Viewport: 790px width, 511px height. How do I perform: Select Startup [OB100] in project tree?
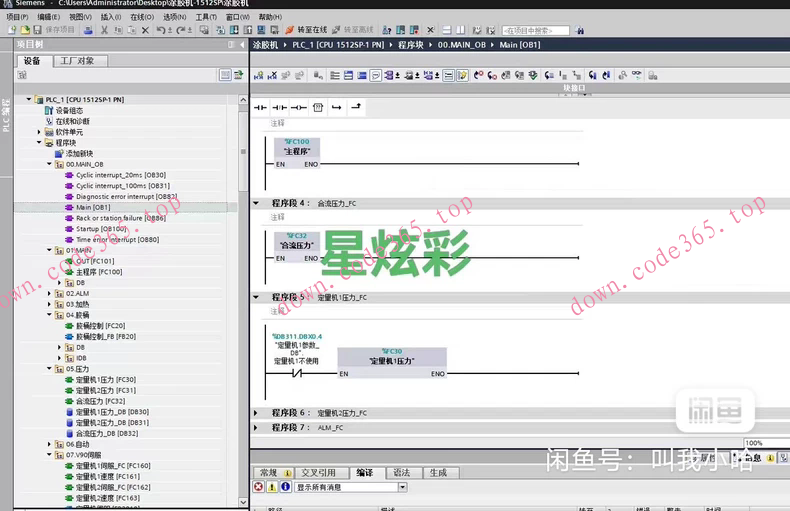pyautogui.click(x=101, y=229)
